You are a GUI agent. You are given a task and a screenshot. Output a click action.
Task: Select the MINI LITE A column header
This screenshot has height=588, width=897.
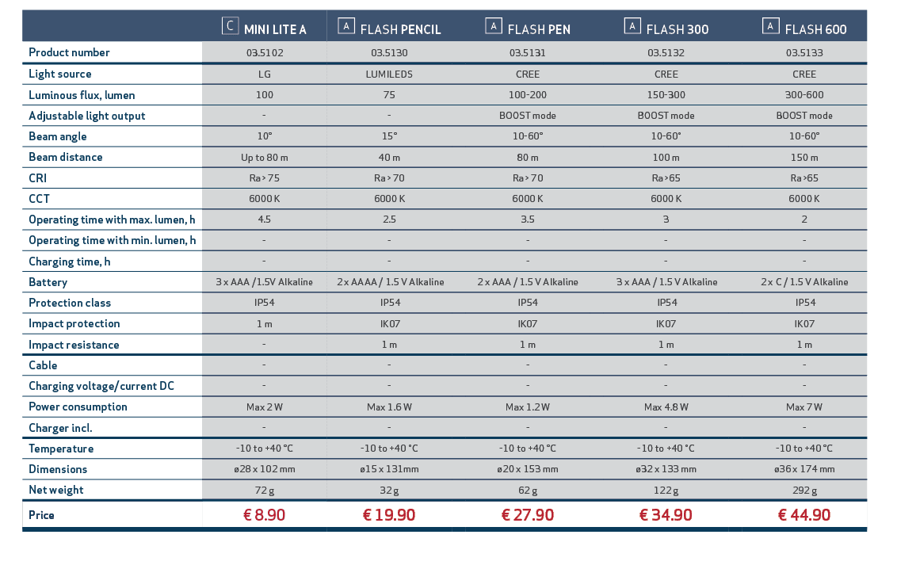275,30
